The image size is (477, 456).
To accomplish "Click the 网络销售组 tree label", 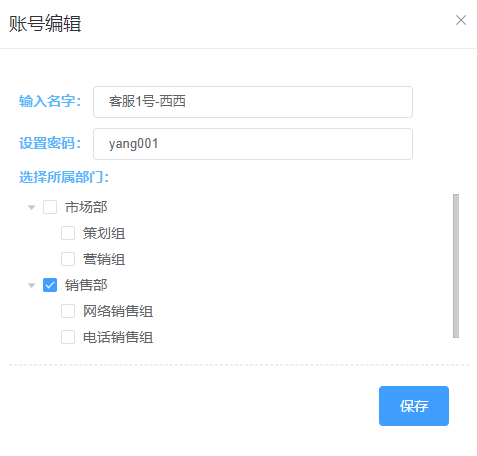I will pos(118,311).
